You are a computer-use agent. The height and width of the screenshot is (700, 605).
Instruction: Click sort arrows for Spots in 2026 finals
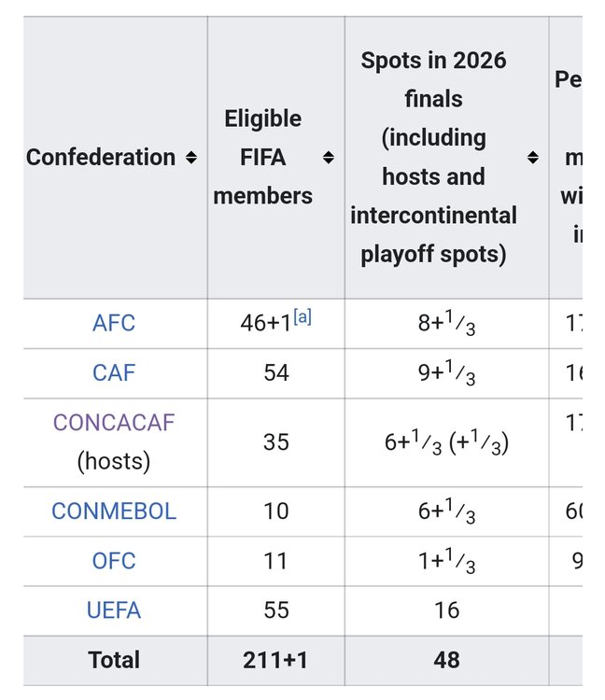tap(532, 158)
